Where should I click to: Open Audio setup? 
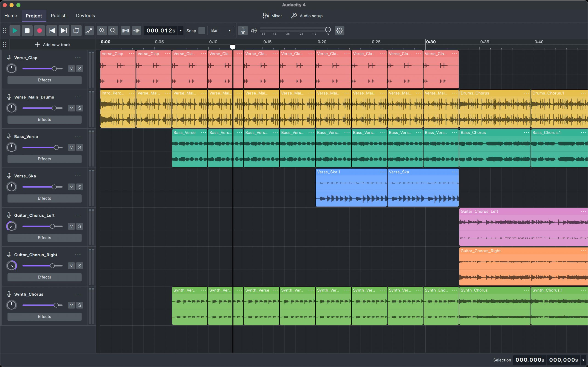[306, 16]
